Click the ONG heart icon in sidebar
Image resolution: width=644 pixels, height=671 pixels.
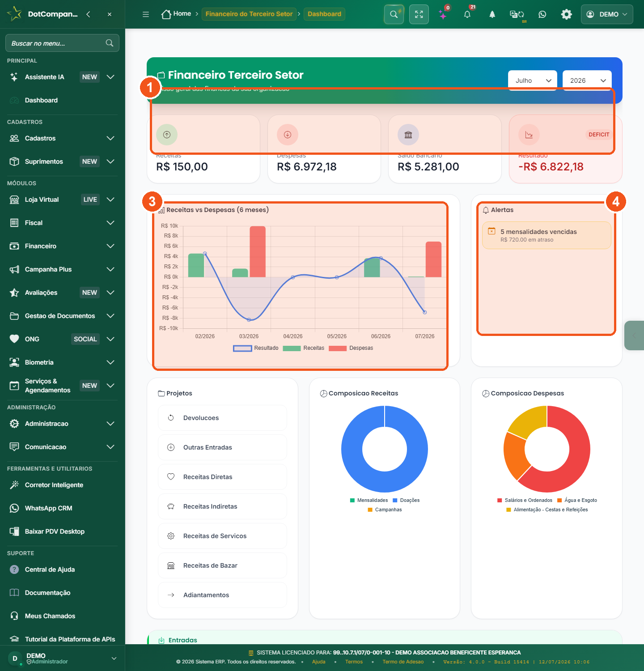(14, 339)
